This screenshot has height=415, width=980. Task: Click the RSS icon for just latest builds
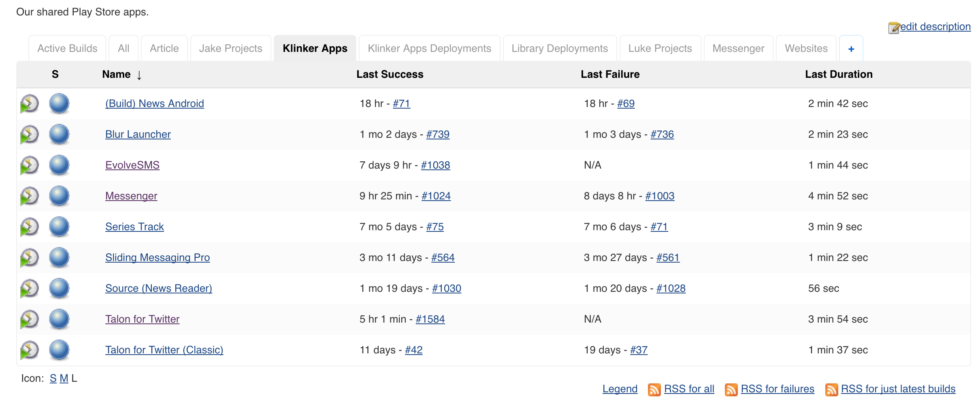tap(831, 389)
